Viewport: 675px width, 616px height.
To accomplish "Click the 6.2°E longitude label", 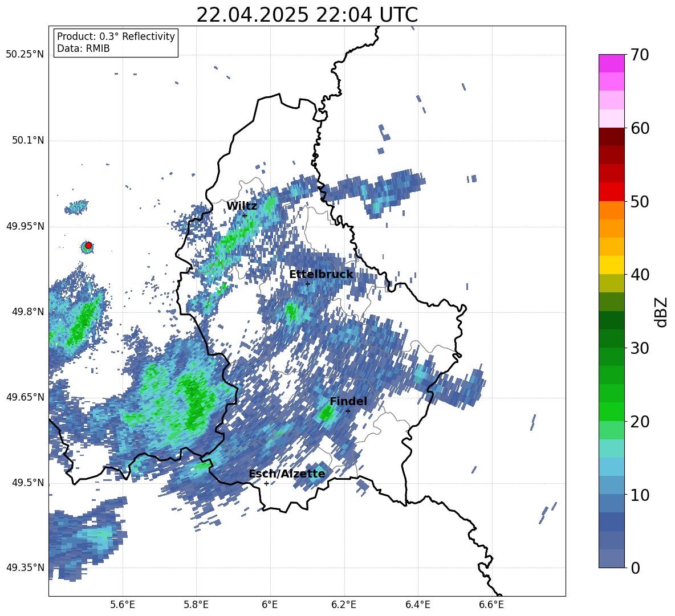I will [344, 605].
